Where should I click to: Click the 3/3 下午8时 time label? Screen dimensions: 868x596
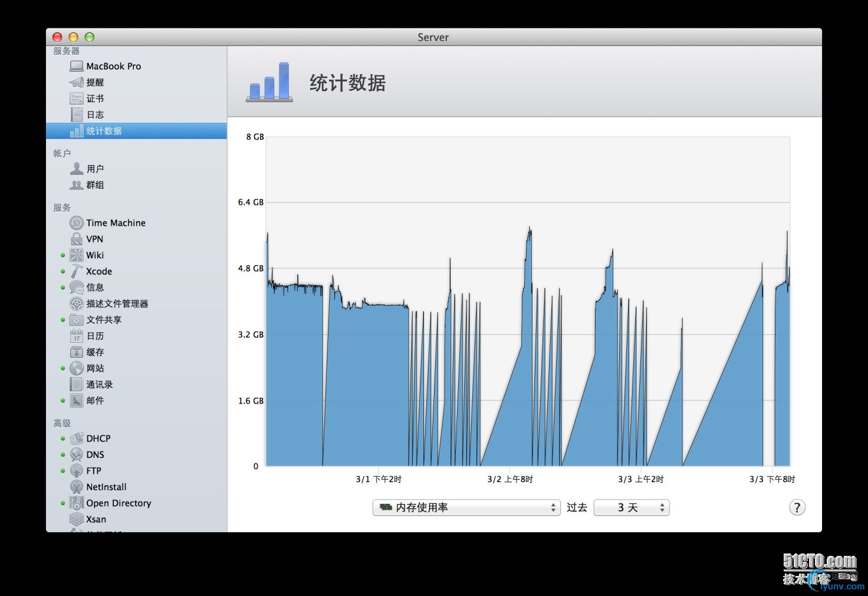point(772,479)
